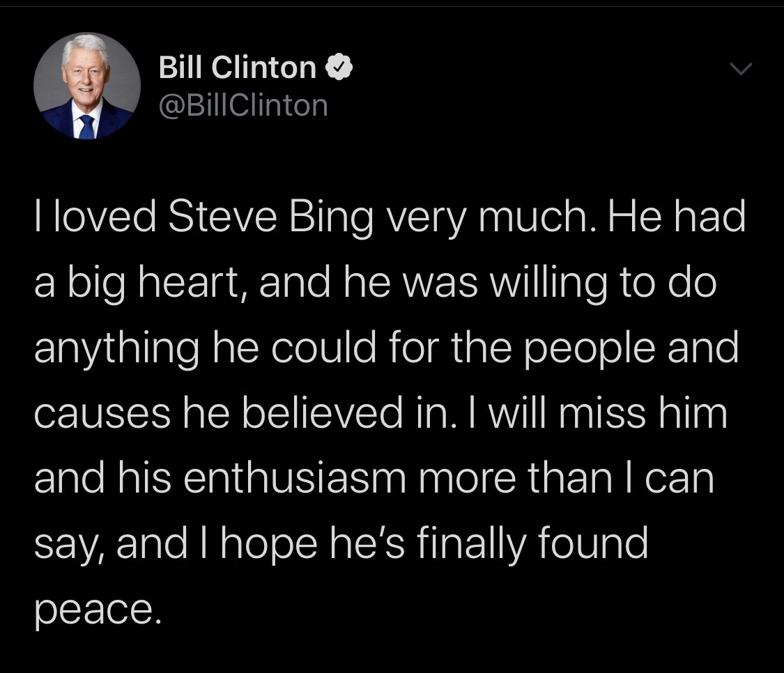Click the blue verified checkmark badge

point(341,68)
